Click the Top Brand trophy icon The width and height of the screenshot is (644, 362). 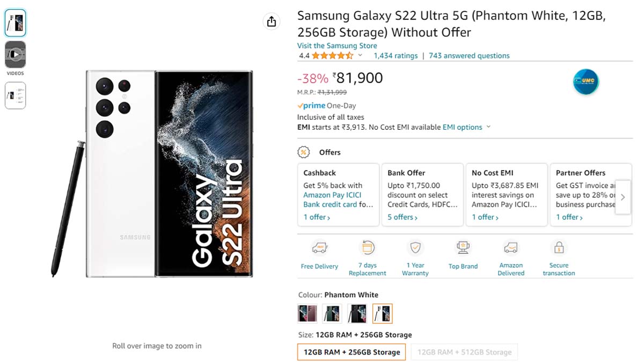click(x=463, y=248)
